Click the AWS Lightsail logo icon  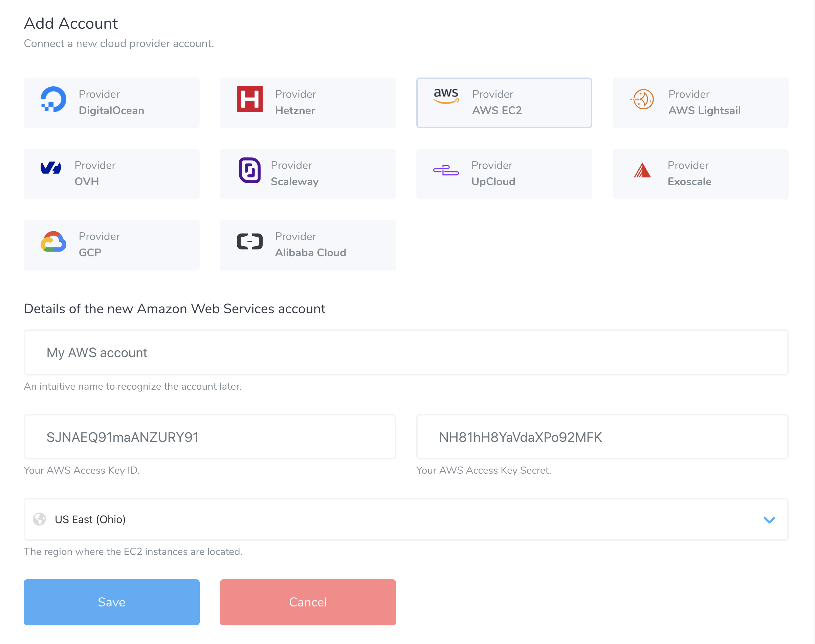(642, 100)
